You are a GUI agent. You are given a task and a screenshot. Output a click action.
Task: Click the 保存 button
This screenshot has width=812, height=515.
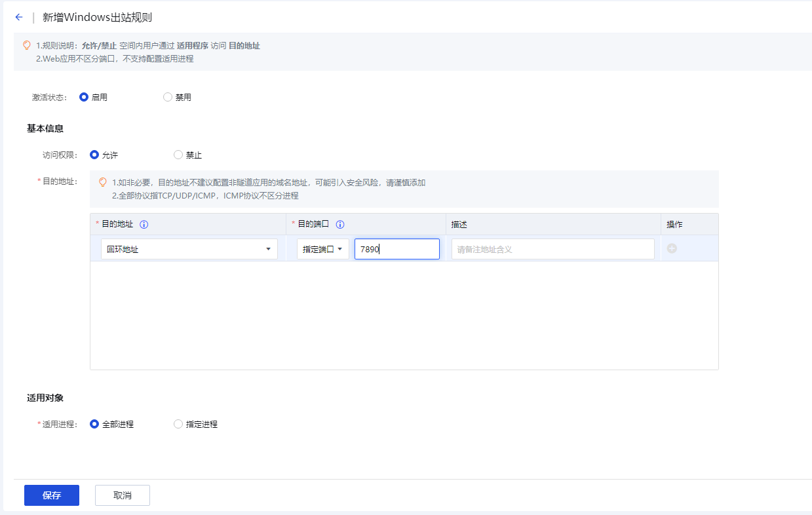pos(52,495)
